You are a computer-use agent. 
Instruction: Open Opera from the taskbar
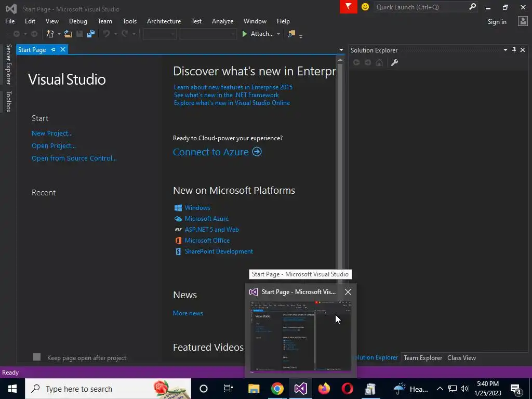pyautogui.click(x=348, y=389)
